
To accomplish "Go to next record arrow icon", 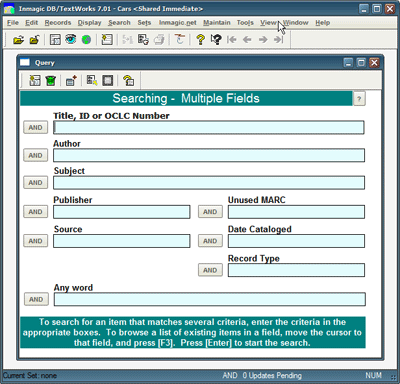I will pyautogui.click(x=263, y=40).
